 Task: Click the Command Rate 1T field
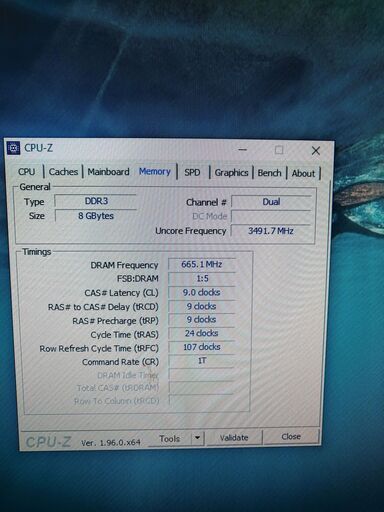pyautogui.click(x=202, y=361)
